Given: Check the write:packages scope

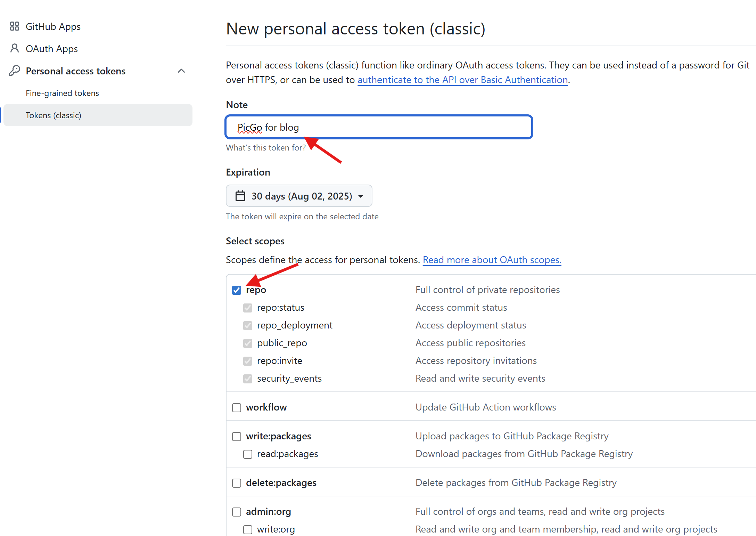Looking at the screenshot, I should click(237, 436).
